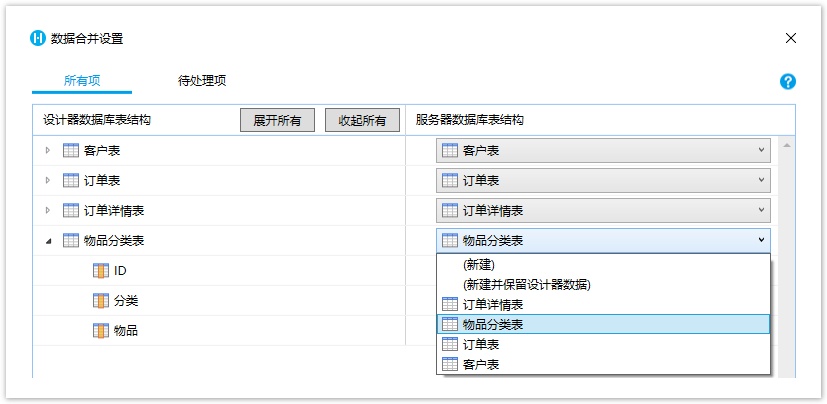The width and height of the screenshot is (827, 404).
Task: Select 订单详情表 option label in dropdown list
Action: (493, 305)
